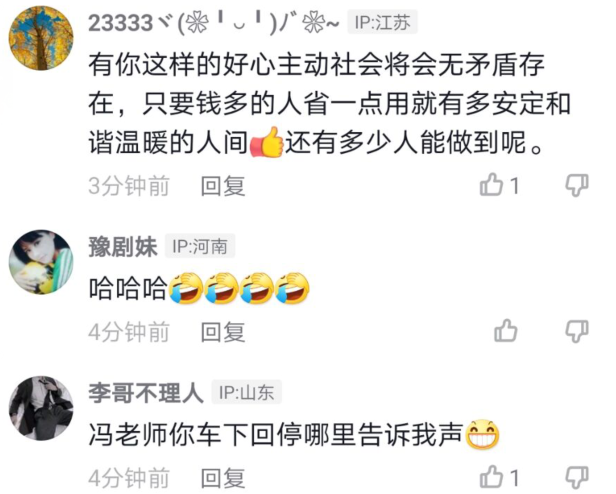The image size is (616, 494).
Task: Dislike 李哥不理人's comment
Action: coord(577,478)
